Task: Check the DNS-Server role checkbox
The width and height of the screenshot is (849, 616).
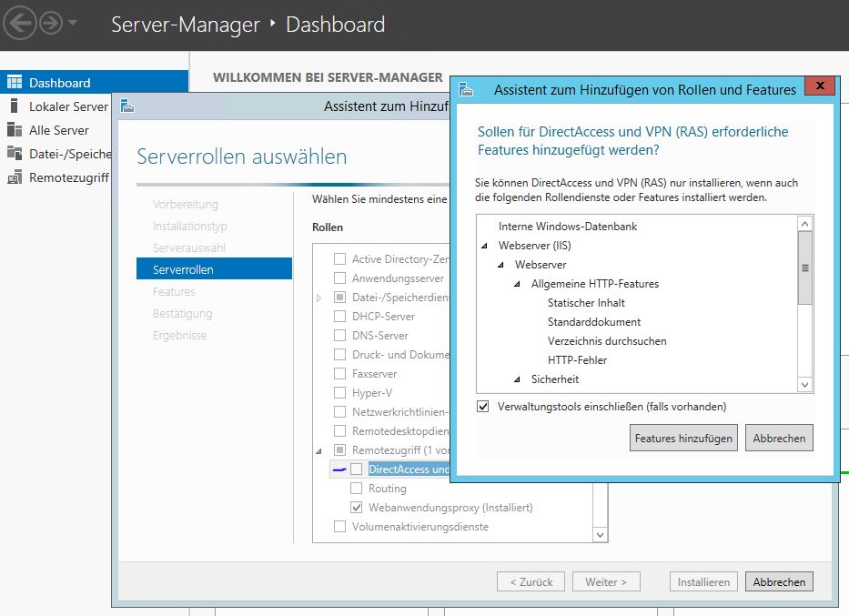Action: (339, 335)
